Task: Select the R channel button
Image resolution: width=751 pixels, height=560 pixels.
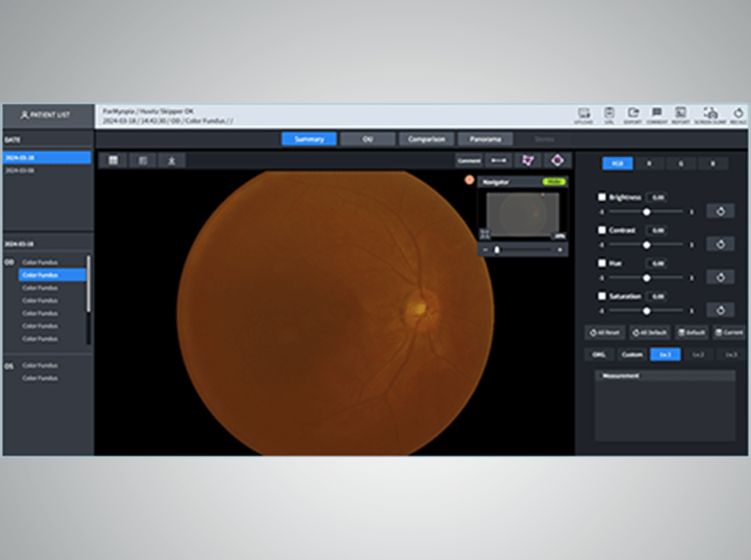Action: point(649,163)
